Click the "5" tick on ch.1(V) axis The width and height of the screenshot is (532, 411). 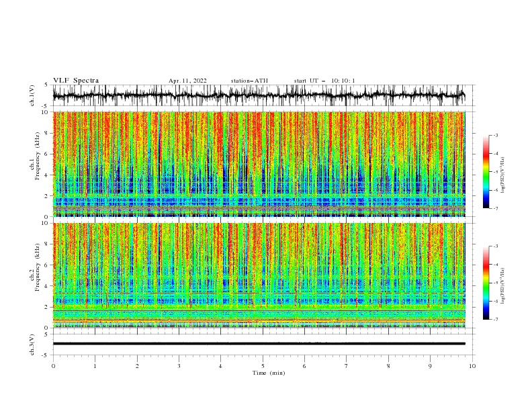pos(46,85)
